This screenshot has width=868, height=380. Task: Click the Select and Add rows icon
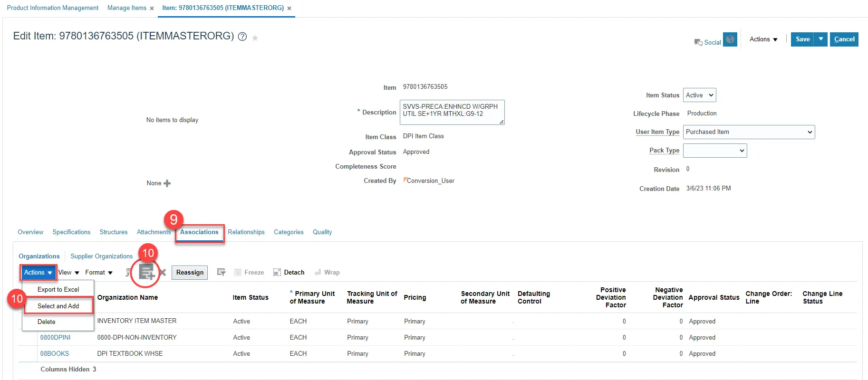click(x=146, y=272)
